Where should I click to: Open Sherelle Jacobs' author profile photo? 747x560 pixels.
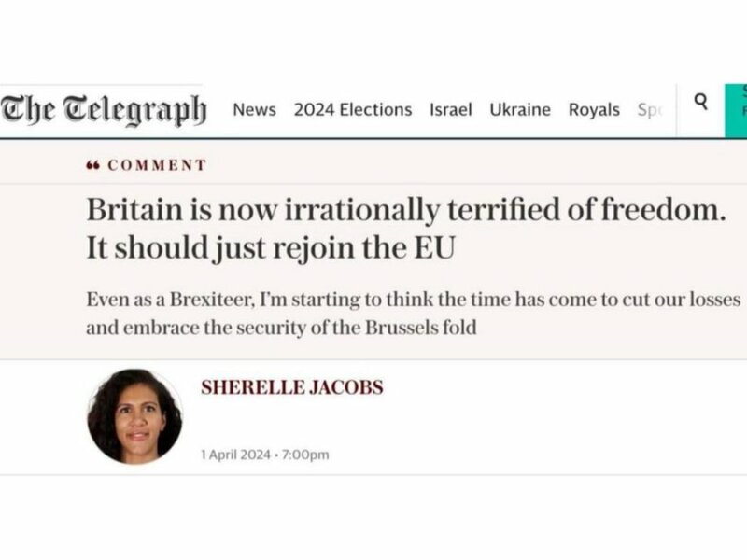[136, 416]
